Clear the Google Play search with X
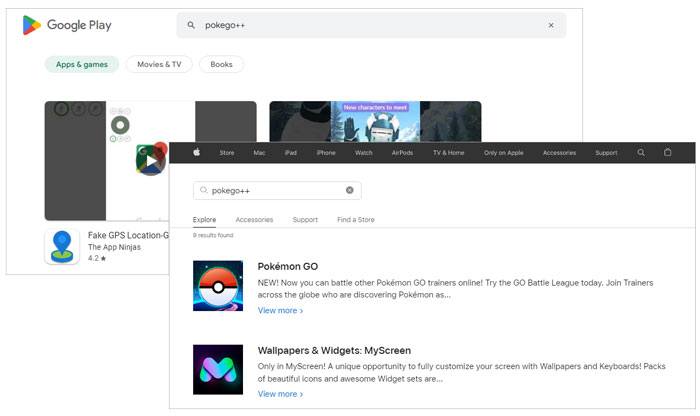Image resolution: width=700 pixels, height=416 pixels. point(551,25)
